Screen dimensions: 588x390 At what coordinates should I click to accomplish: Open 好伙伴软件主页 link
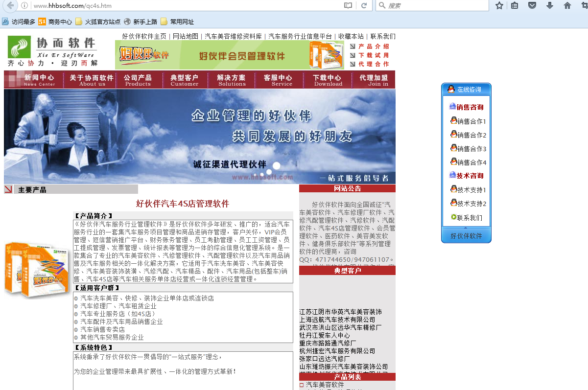(144, 36)
